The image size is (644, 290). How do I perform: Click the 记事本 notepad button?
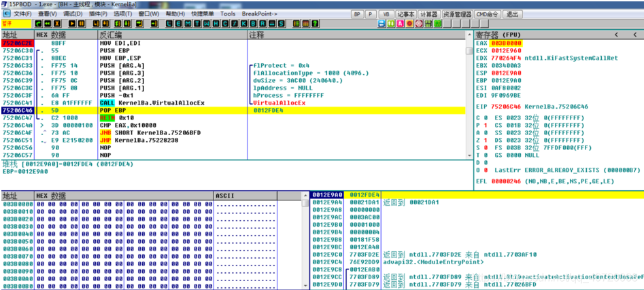click(406, 14)
